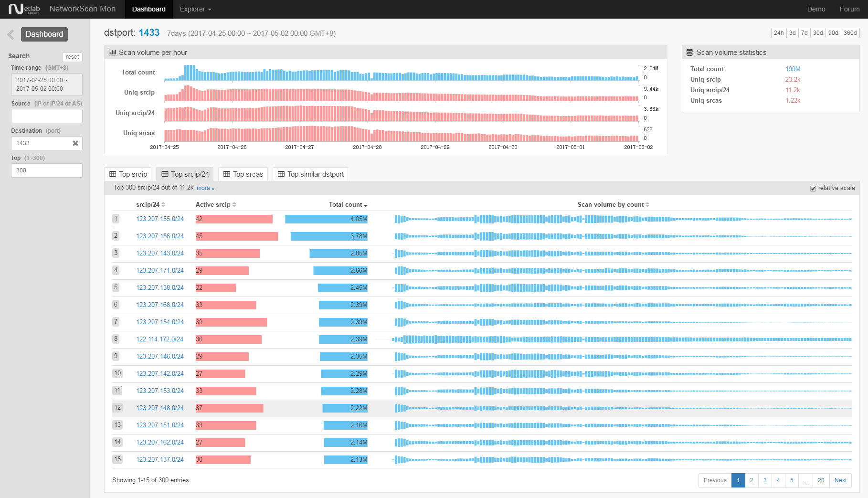Click the database icon in Scan volume statistics
Screen dimensions: 868x498
[x=689, y=53]
